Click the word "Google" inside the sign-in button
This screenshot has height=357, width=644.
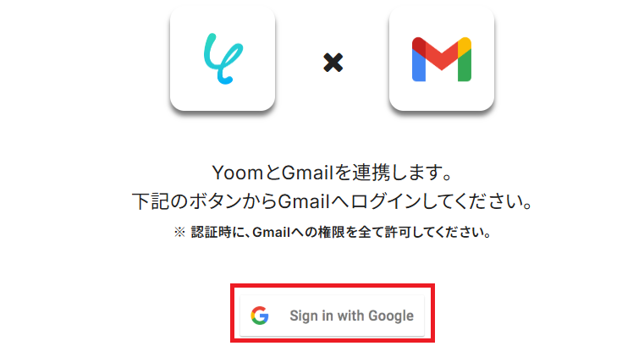(x=391, y=316)
